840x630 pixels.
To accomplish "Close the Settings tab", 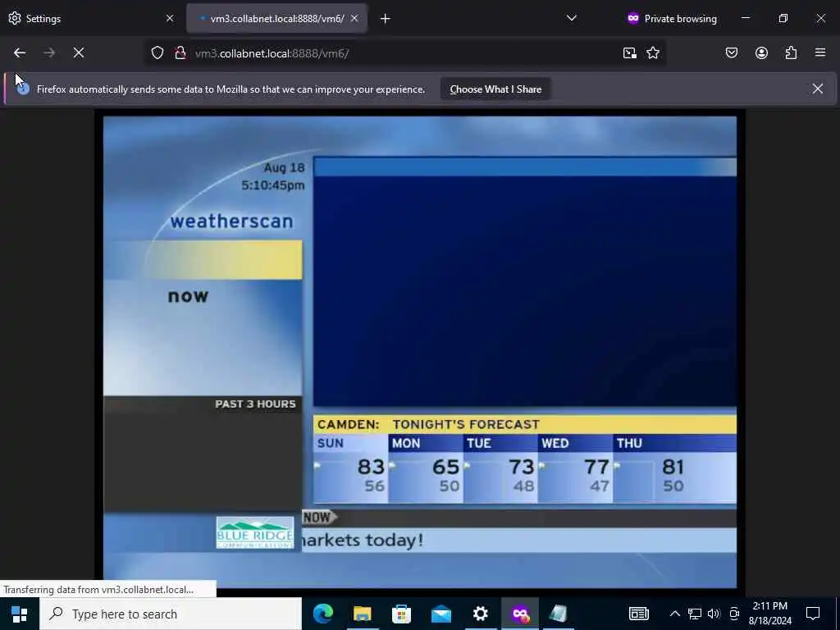I will click(x=170, y=19).
